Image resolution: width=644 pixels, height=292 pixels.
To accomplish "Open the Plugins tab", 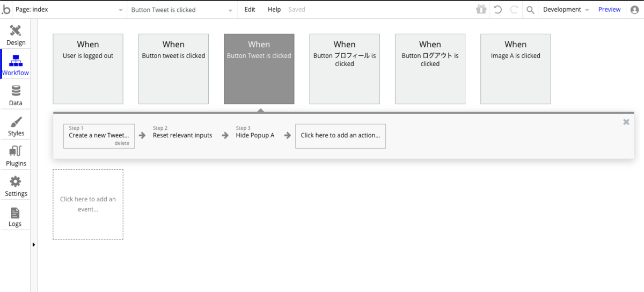I will [16, 156].
